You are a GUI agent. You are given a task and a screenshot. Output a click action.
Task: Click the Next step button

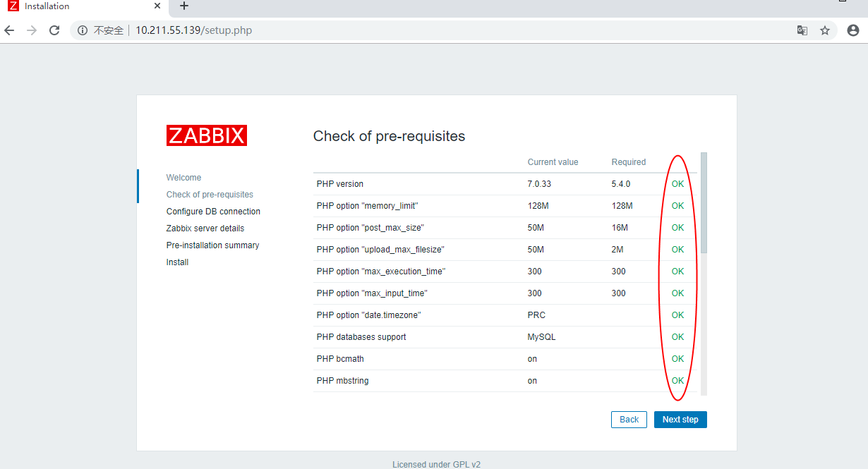click(x=680, y=420)
